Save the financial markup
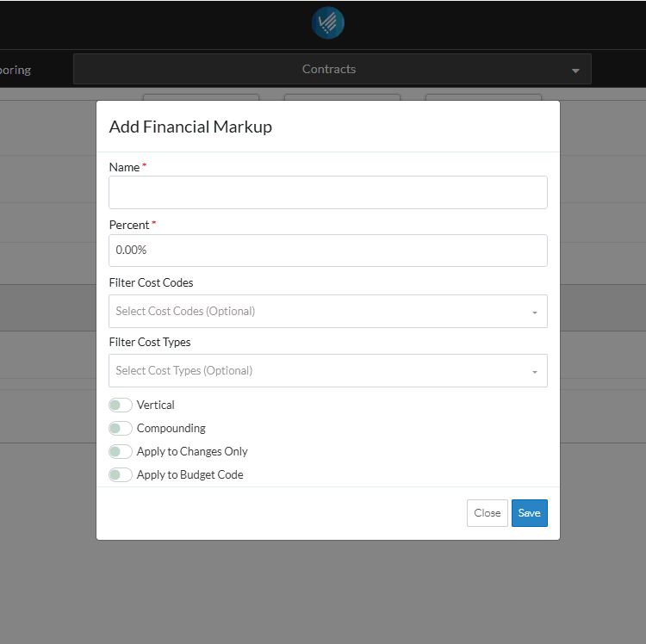The height and width of the screenshot is (644, 646). pos(529,513)
